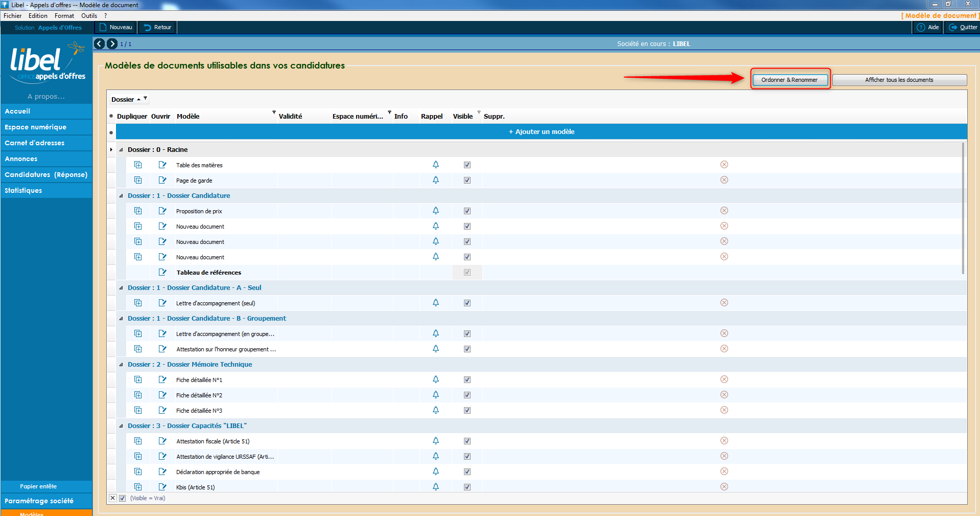Click reminder bell for Proposition de prix

(x=436, y=211)
